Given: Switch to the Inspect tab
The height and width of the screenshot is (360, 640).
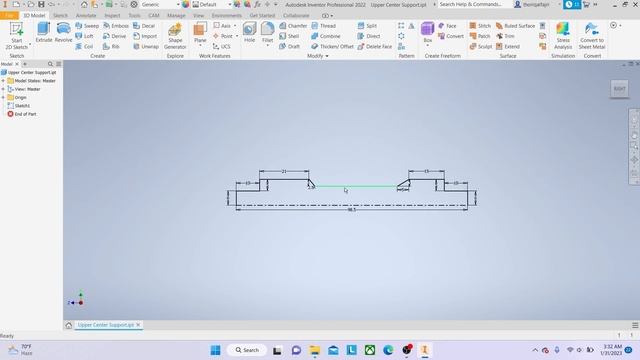Looking at the screenshot, I should point(112,16).
